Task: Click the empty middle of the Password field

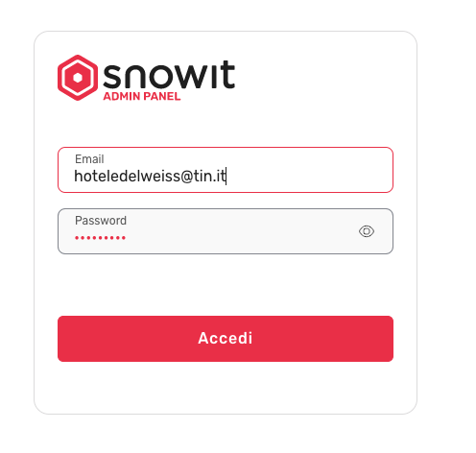Action: (x=240, y=232)
